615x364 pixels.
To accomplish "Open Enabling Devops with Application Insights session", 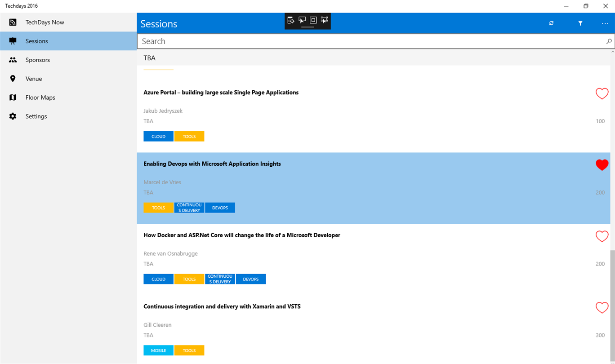I will [x=212, y=164].
